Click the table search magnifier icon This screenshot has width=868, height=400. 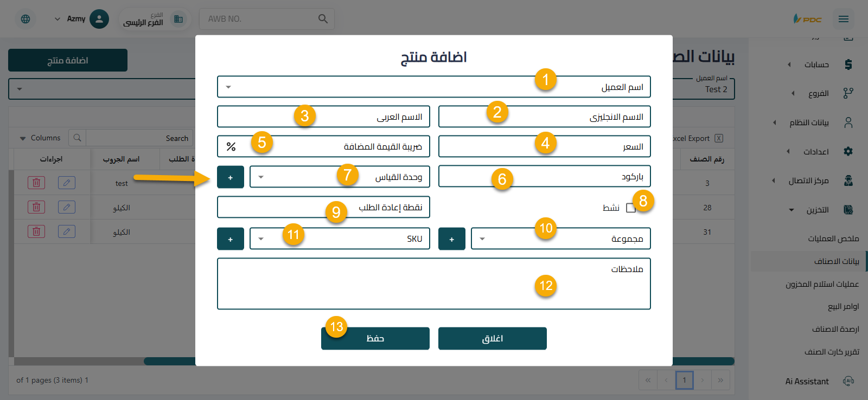point(77,138)
